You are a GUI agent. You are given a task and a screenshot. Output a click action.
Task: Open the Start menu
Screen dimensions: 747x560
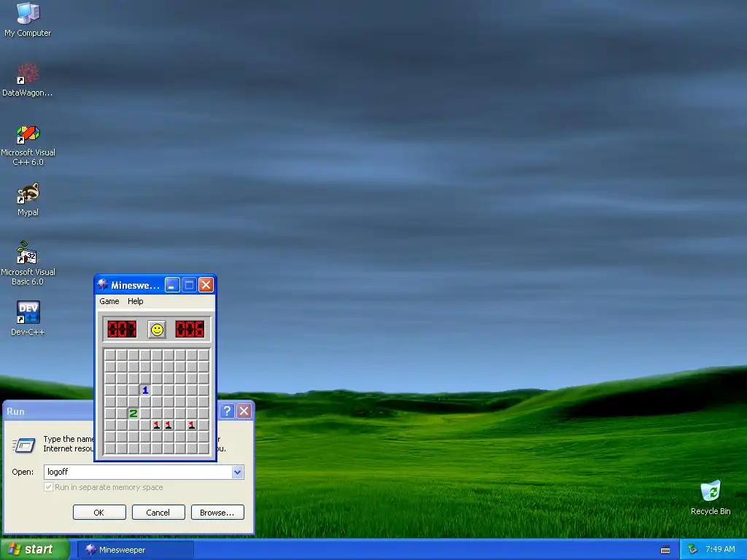(x=34, y=549)
